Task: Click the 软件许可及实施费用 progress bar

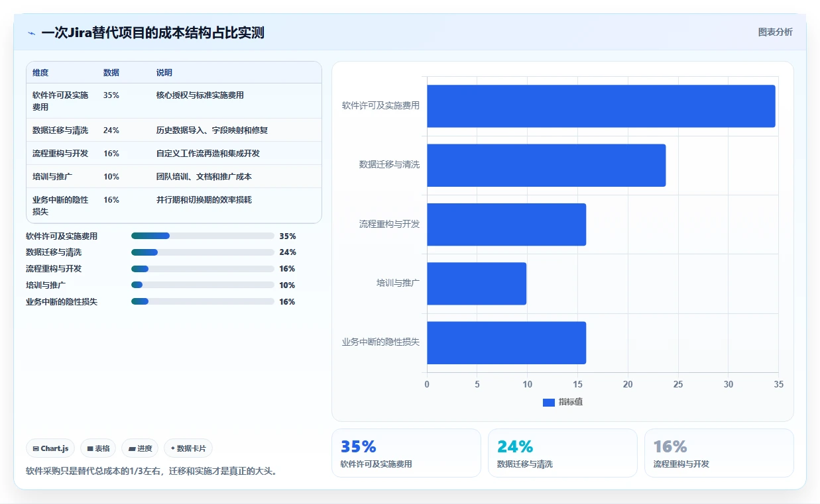Action: (203, 236)
